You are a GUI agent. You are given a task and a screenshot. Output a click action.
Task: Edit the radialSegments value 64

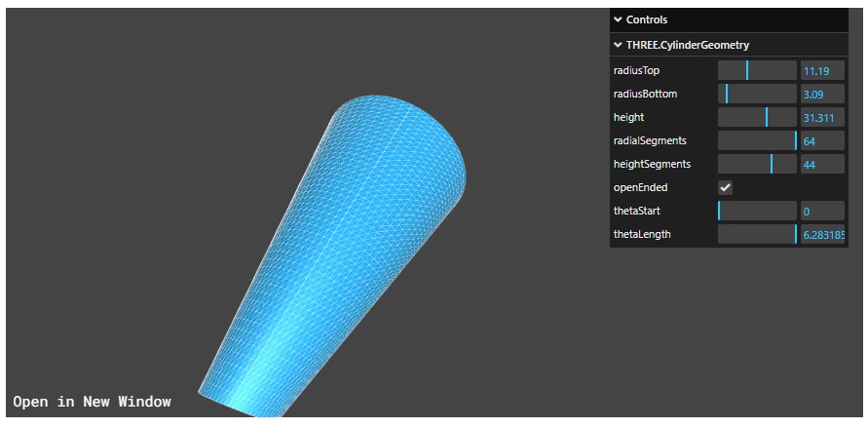pos(822,140)
